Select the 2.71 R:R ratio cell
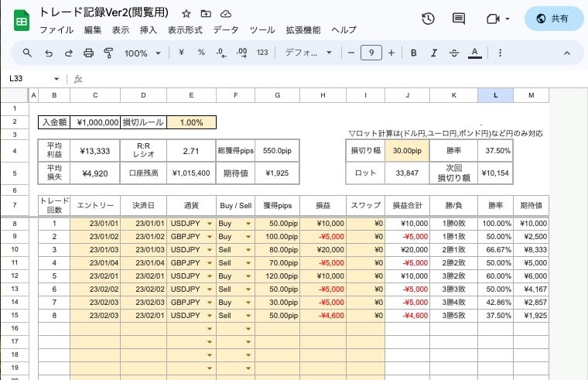 [191, 151]
